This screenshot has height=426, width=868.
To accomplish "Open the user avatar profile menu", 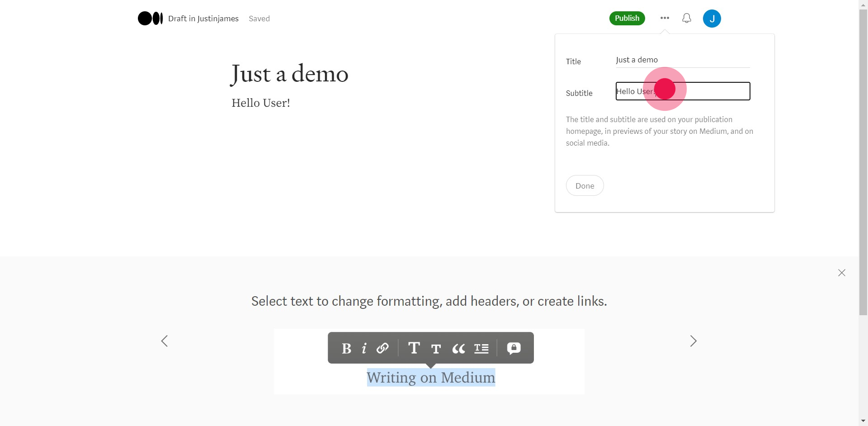I will click(x=712, y=19).
